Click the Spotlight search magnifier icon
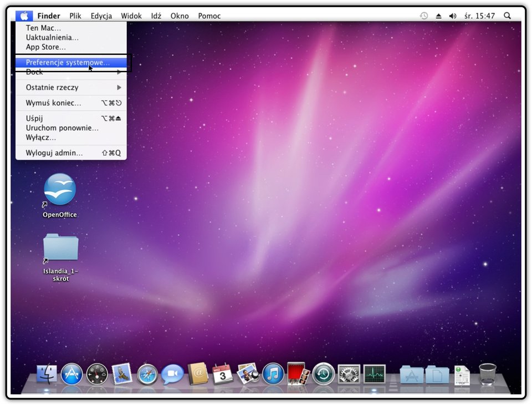532x405 pixels. click(x=507, y=16)
